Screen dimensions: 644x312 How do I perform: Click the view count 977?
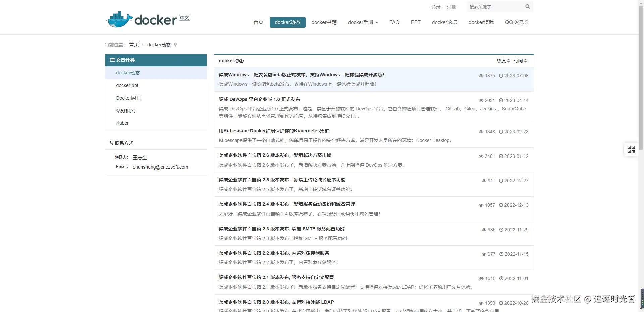(491, 254)
